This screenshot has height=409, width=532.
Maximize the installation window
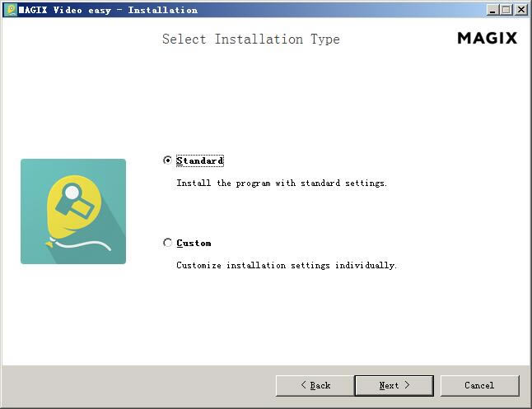tap(506, 10)
